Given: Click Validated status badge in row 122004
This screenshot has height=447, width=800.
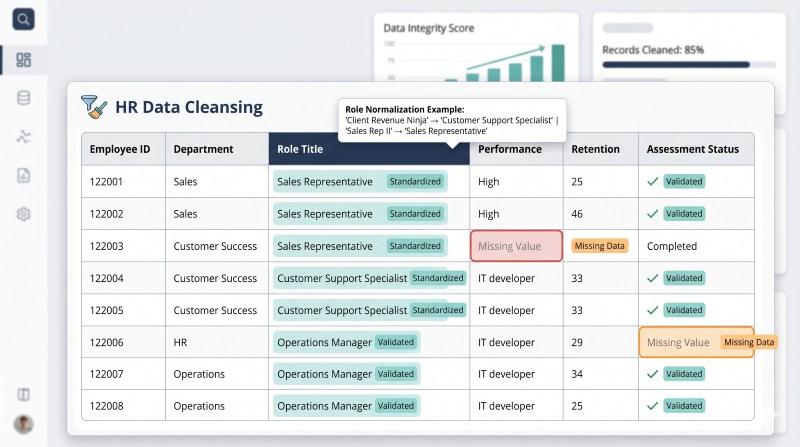Looking at the screenshot, I should (684, 278).
